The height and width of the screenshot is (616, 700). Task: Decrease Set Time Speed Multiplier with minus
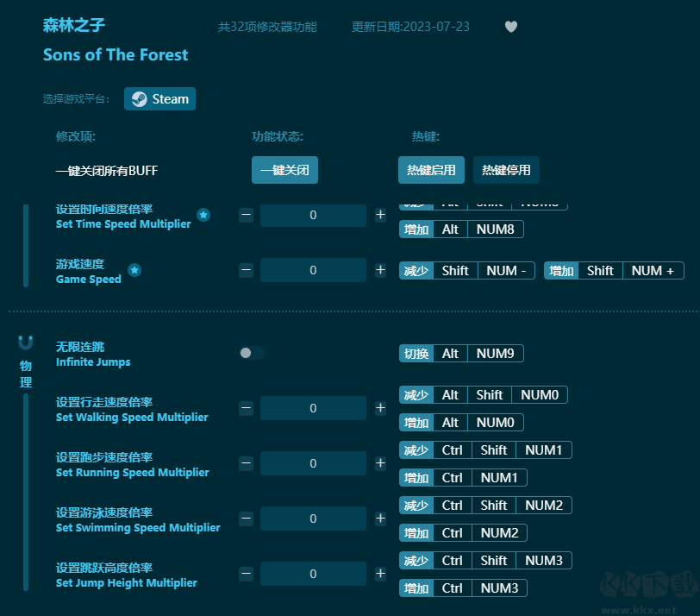coord(246,215)
